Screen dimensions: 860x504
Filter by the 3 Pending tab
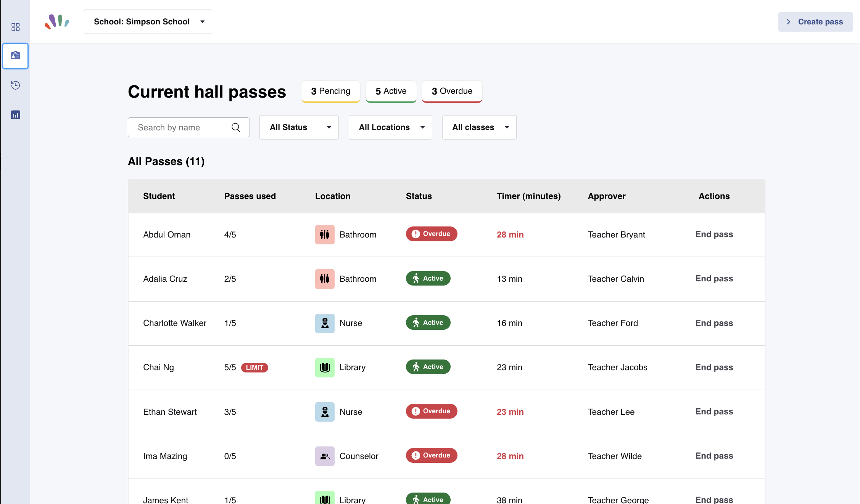331,91
